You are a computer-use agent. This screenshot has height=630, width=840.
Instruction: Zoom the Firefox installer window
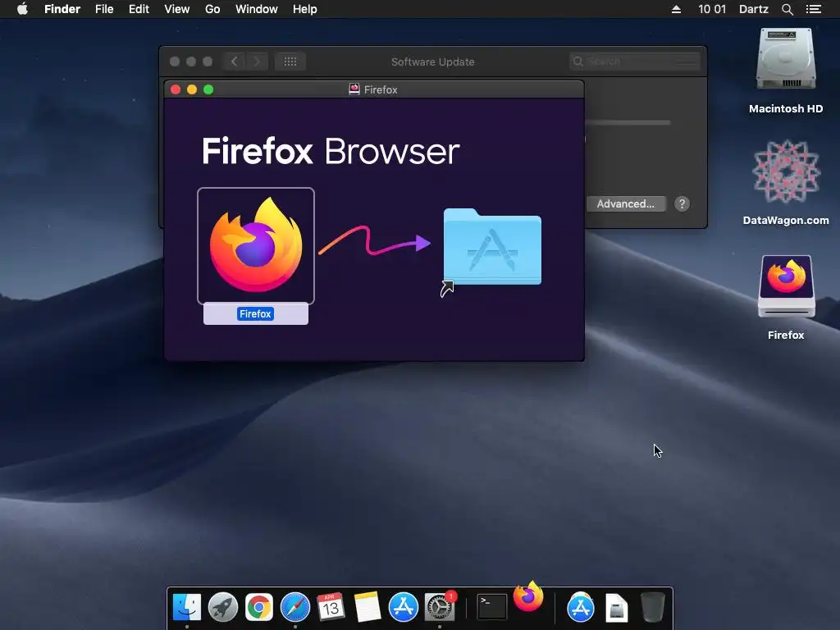point(208,89)
